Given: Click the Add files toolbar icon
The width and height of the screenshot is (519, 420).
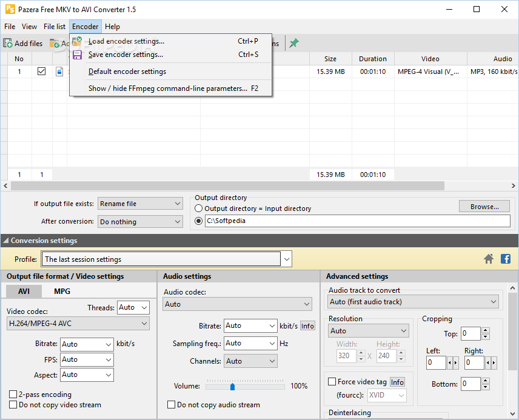Looking at the screenshot, I should (8, 44).
